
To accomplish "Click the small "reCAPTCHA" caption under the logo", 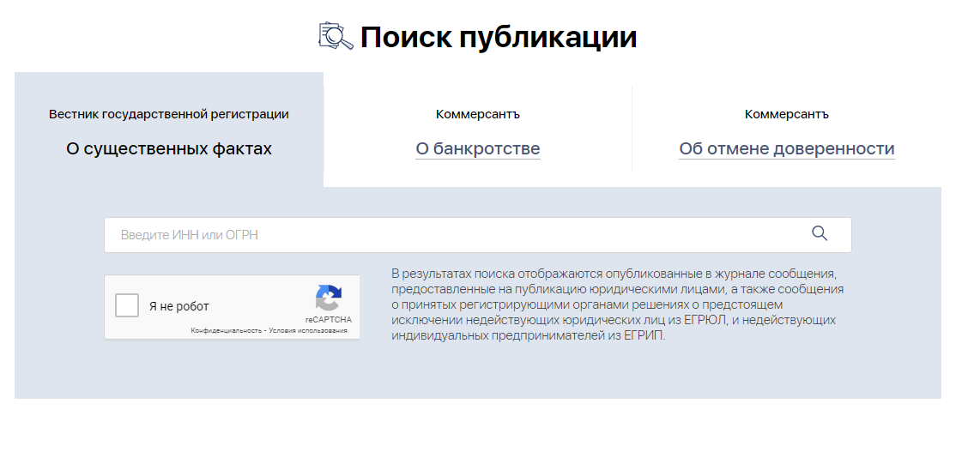I will 328,319.
